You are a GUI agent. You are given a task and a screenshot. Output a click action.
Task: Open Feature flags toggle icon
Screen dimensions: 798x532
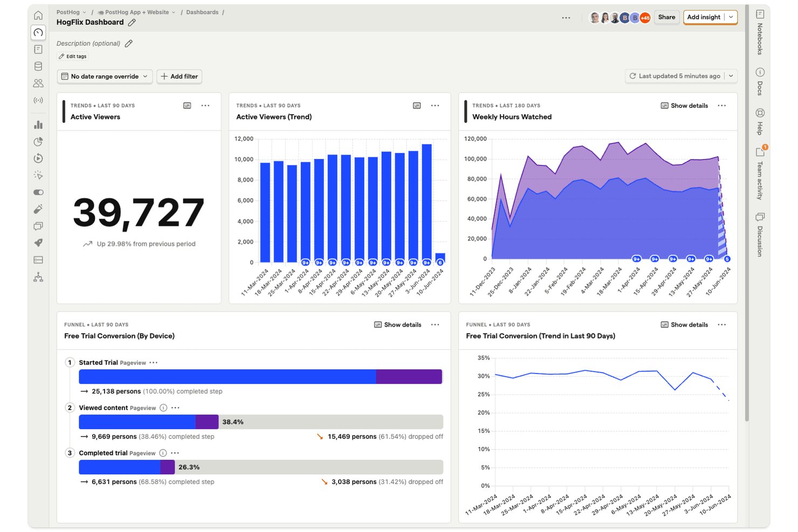(x=38, y=192)
